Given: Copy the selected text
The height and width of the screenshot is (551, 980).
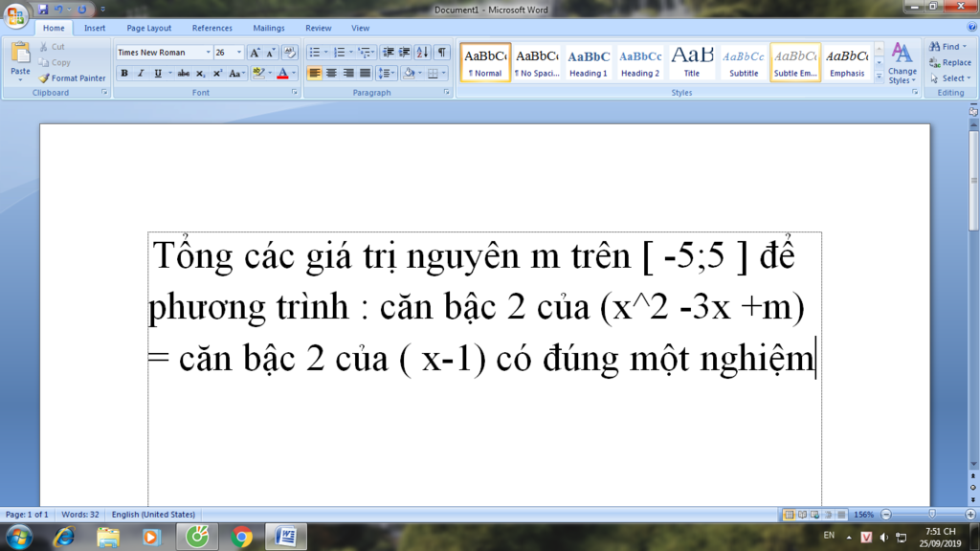Looking at the screenshot, I should click(55, 62).
